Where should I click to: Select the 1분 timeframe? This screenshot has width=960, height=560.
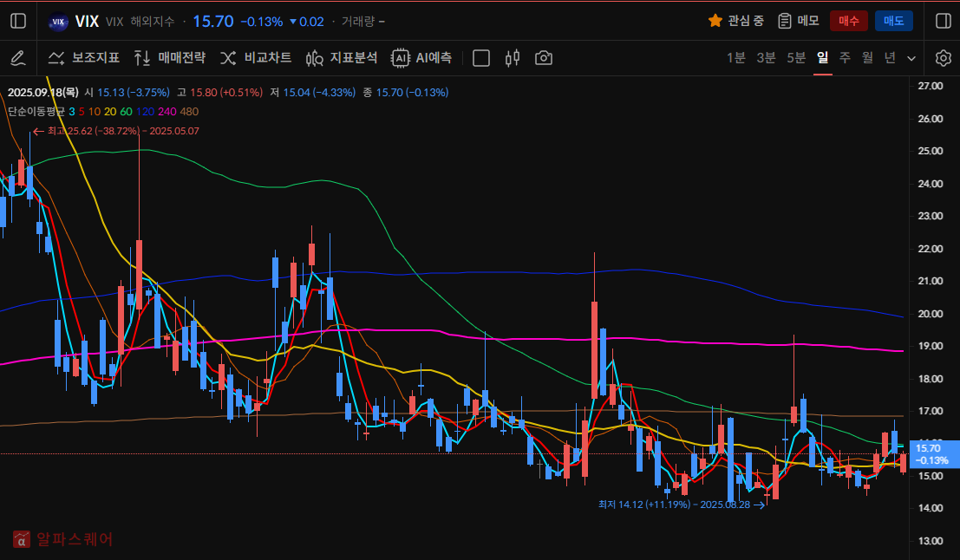click(736, 57)
